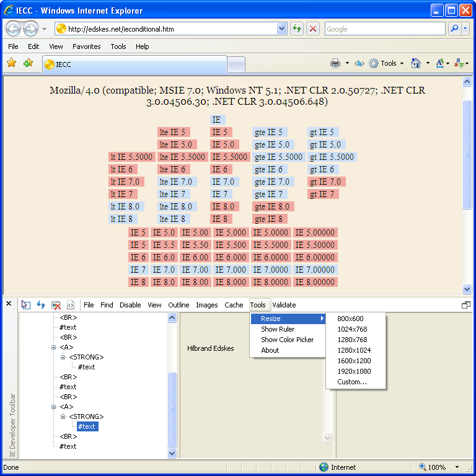Select Show Ruler menu entry
This screenshot has height=476, width=476.
[x=278, y=329]
